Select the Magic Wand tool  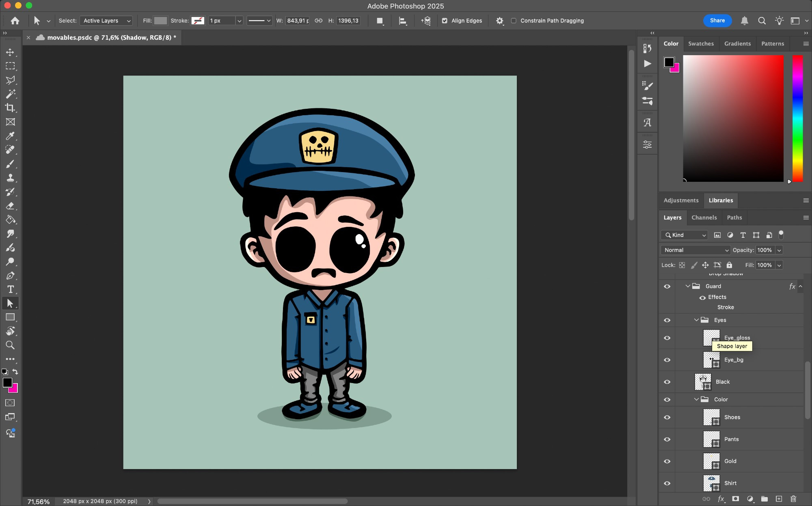[10, 94]
